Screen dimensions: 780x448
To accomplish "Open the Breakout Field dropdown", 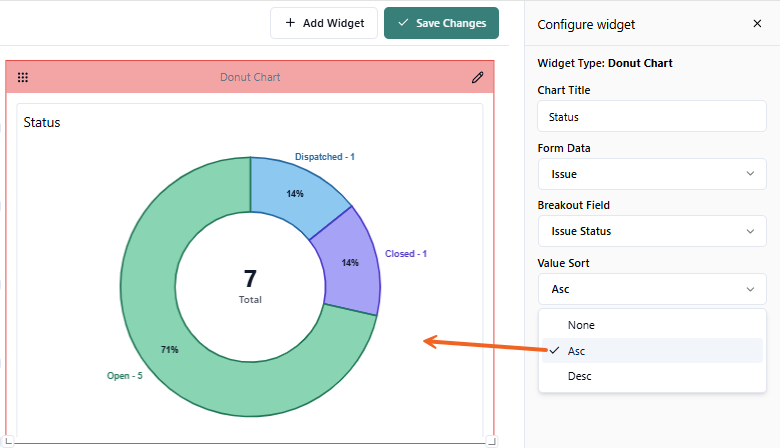I will pos(651,231).
